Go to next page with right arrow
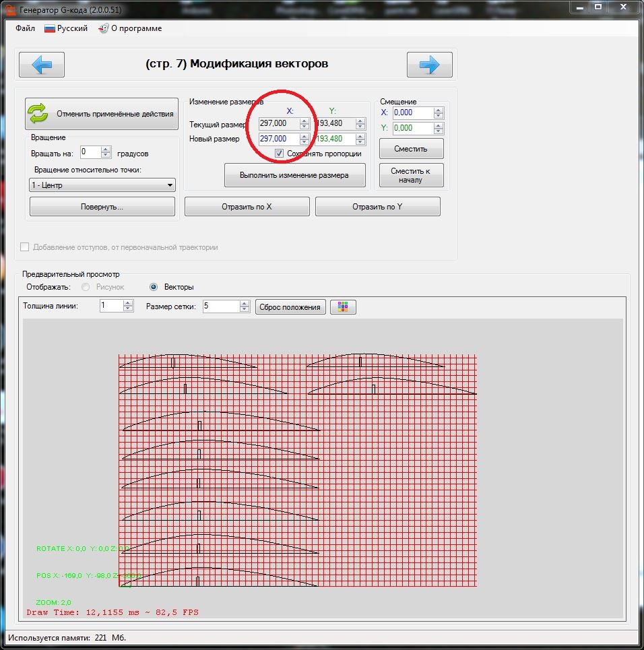The width and height of the screenshot is (644, 650). point(429,65)
